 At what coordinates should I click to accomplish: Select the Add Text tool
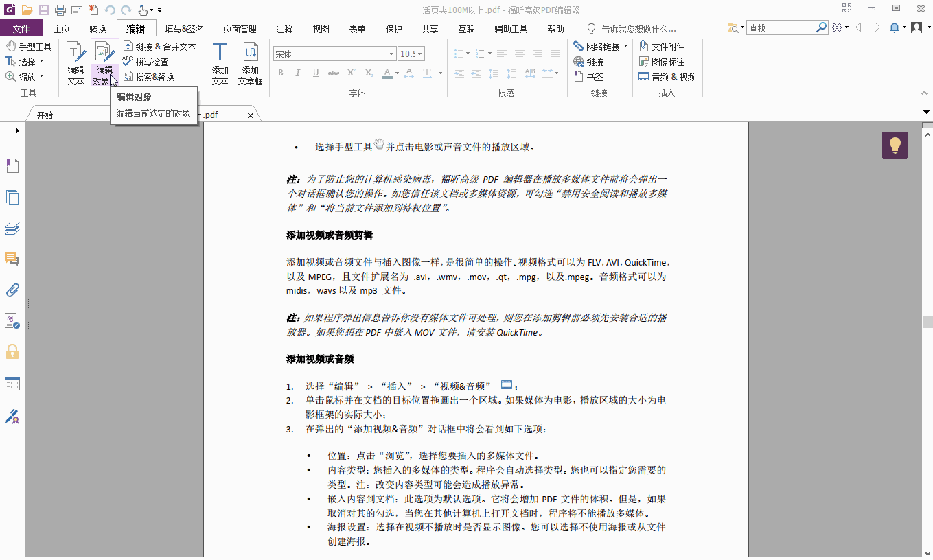(x=218, y=63)
